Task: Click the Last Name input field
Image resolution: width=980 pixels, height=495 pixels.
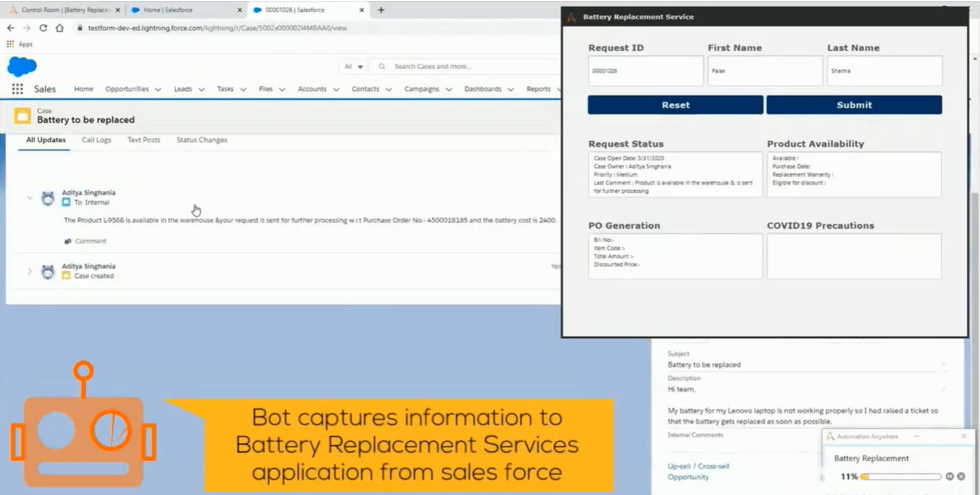Action: (884, 71)
